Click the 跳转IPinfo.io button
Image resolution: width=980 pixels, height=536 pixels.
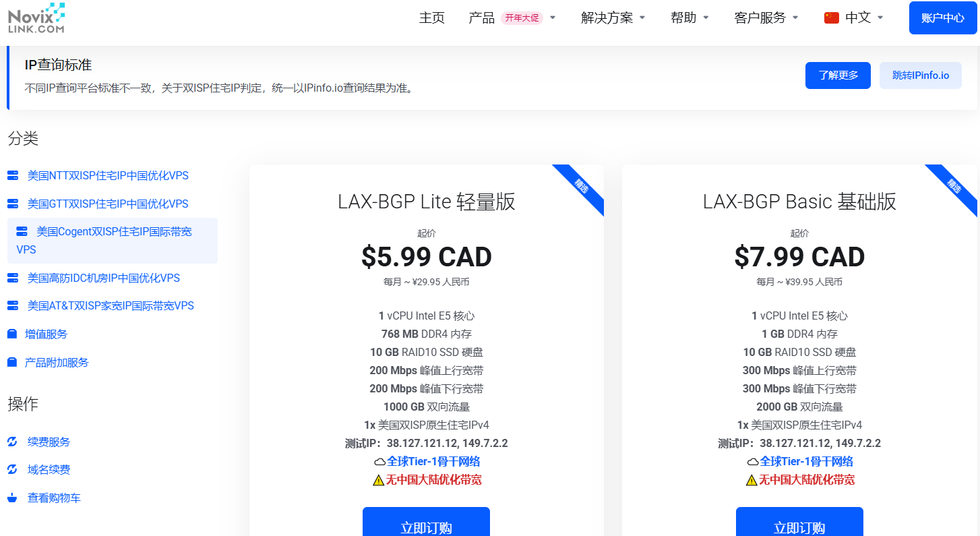point(921,76)
